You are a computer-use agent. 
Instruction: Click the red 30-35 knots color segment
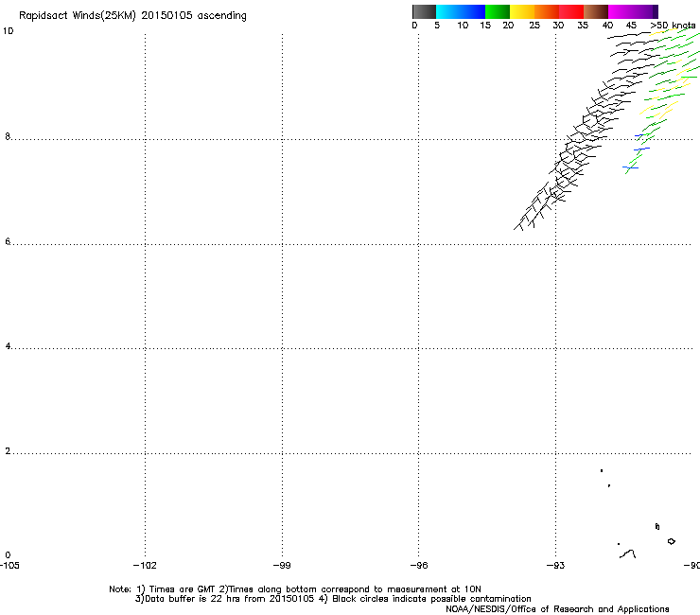[x=571, y=11]
